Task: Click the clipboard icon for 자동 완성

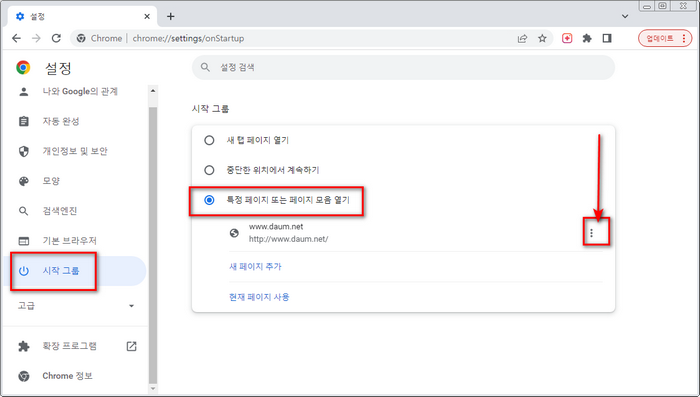Action: pos(24,121)
